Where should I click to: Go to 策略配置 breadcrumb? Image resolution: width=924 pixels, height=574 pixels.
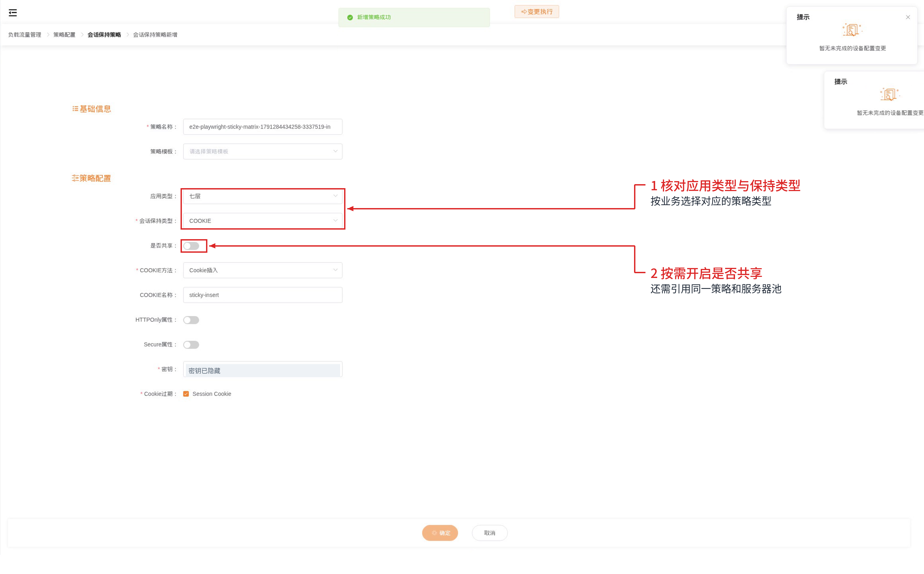click(x=64, y=35)
